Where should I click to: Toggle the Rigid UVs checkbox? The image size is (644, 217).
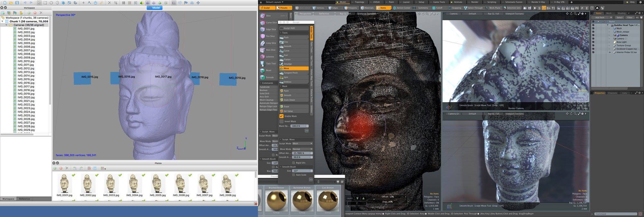(293, 163)
